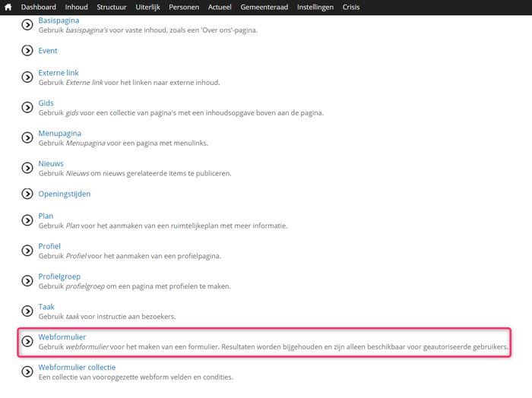Choose the Plan content type link

coord(46,216)
